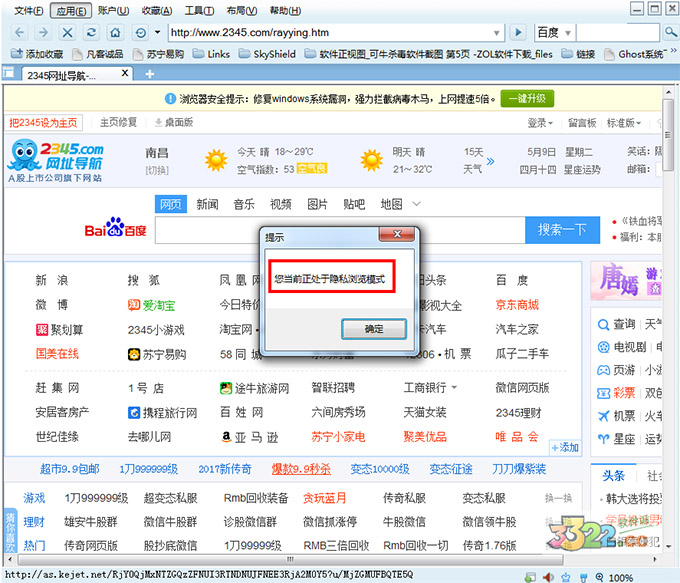Stop loading with the X toolbar button

(x=67, y=33)
